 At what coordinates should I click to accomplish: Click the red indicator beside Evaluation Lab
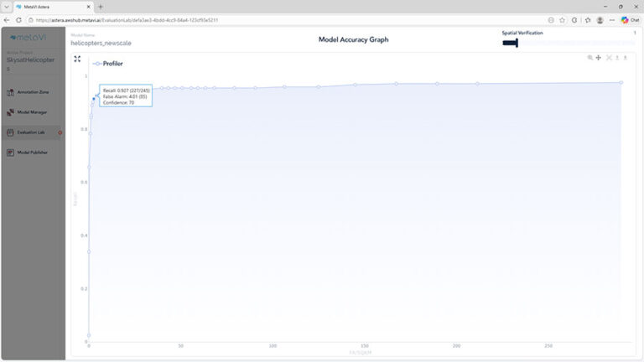(60, 132)
